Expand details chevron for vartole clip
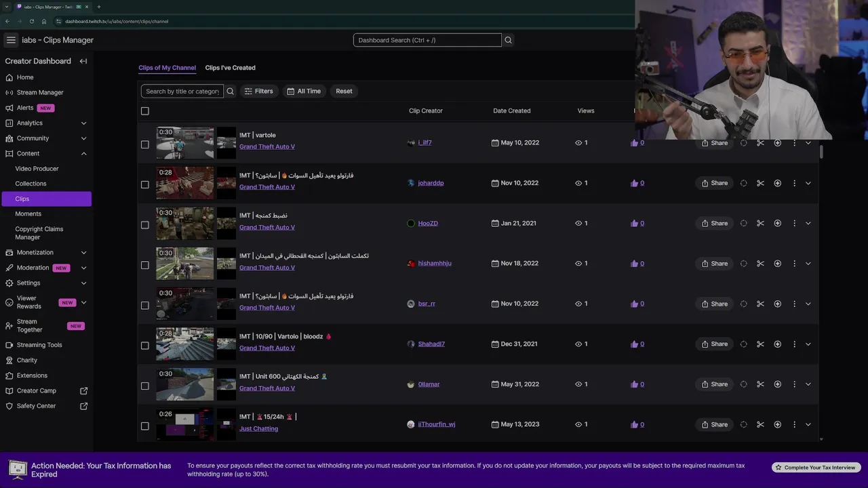The width and height of the screenshot is (868, 488). pos(808,143)
